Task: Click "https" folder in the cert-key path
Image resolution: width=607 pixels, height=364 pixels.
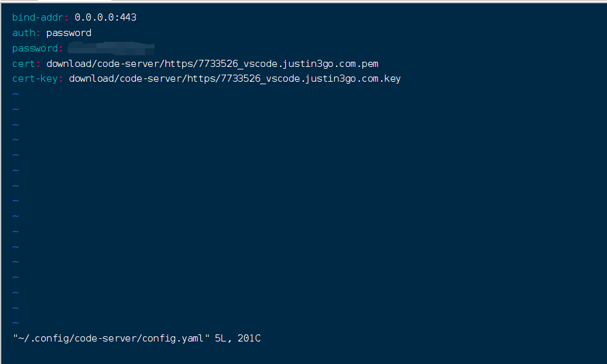Action: point(201,78)
